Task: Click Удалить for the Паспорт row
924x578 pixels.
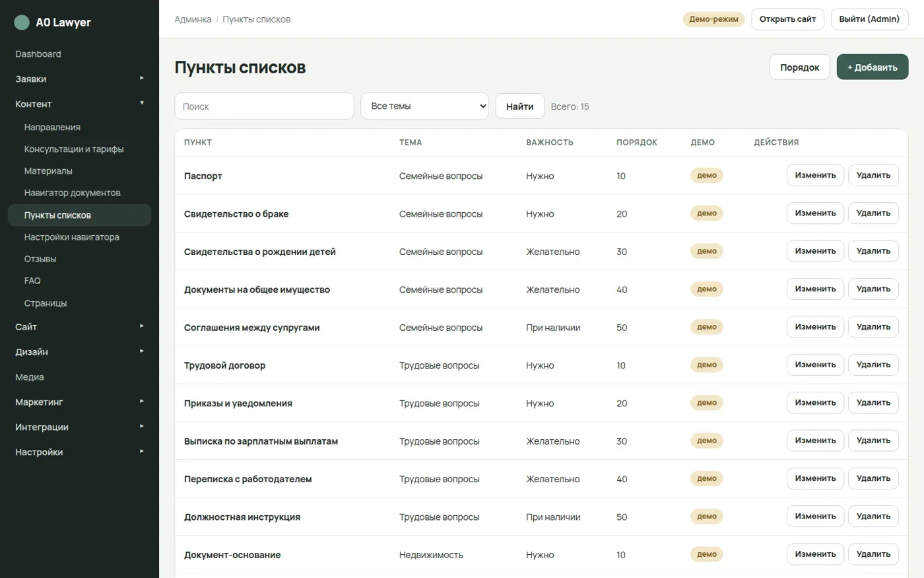Action: (x=873, y=176)
